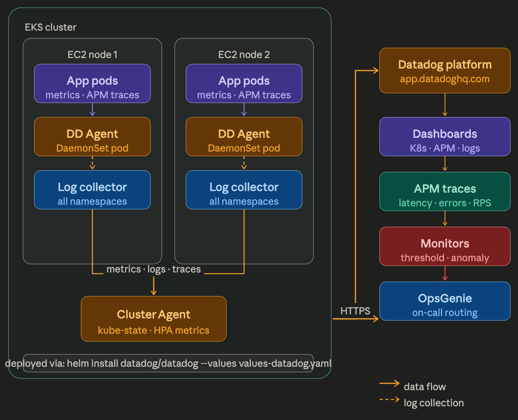This screenshot has height=420, width=518.
Task: Click the dashed arrow legend icon
Action: point(389,399)
